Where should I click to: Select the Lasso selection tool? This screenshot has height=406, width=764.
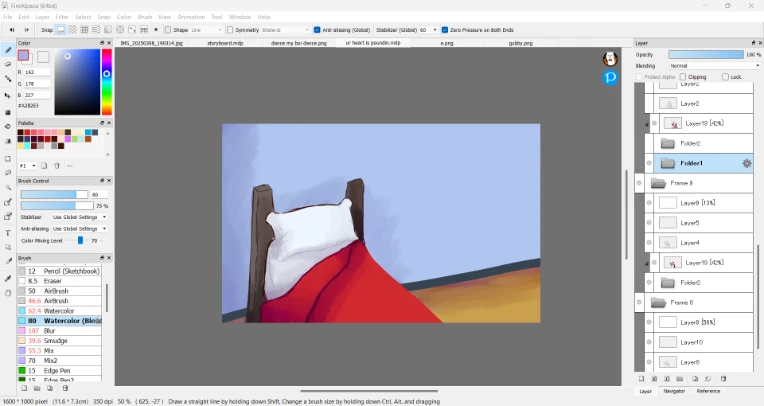click(x=8, y=173)
